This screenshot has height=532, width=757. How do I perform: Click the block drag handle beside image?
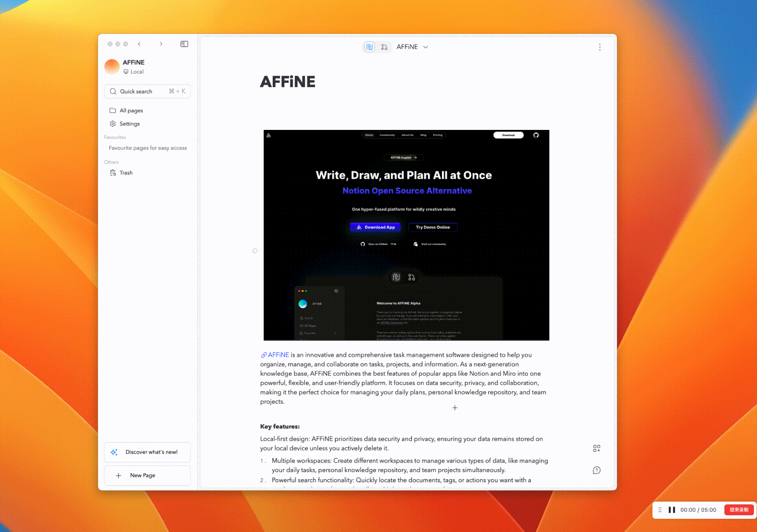click(x=255, y=251)
